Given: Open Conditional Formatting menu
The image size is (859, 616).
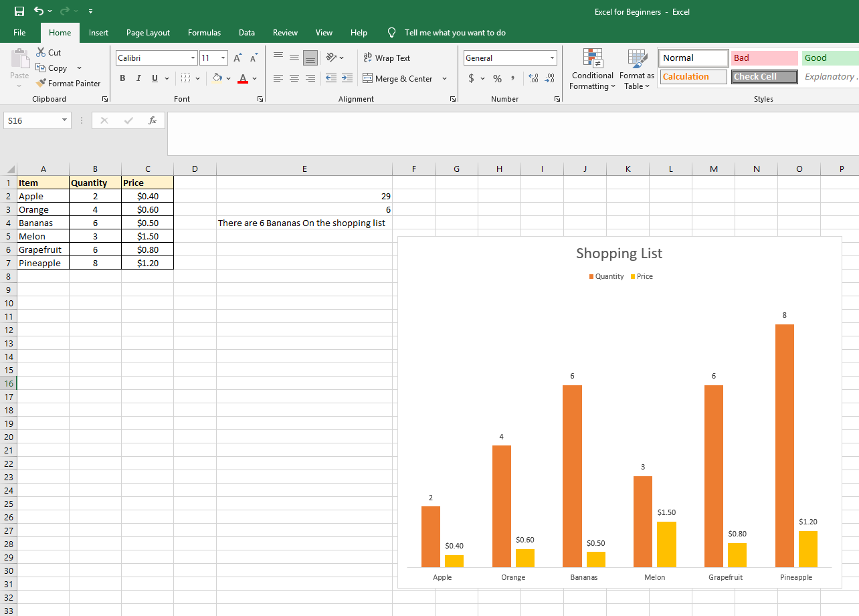Looking at the screenshot, I should [x=593, y=69].
